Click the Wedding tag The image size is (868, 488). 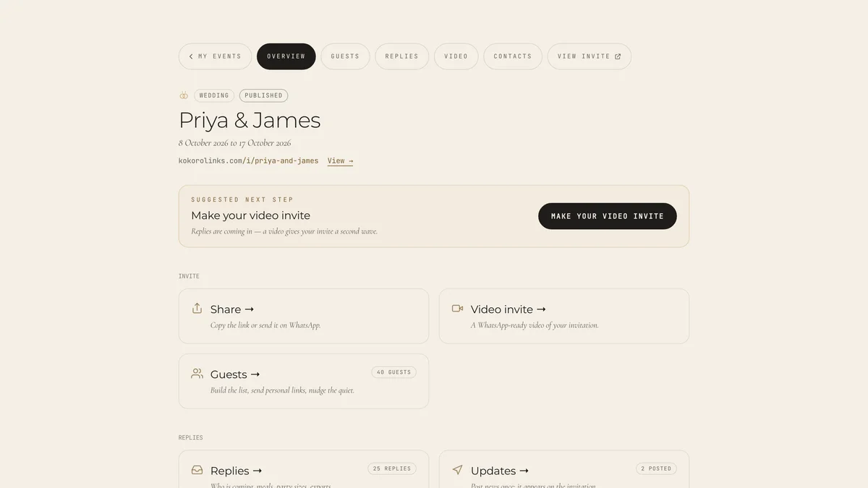[x=213, y=95]
